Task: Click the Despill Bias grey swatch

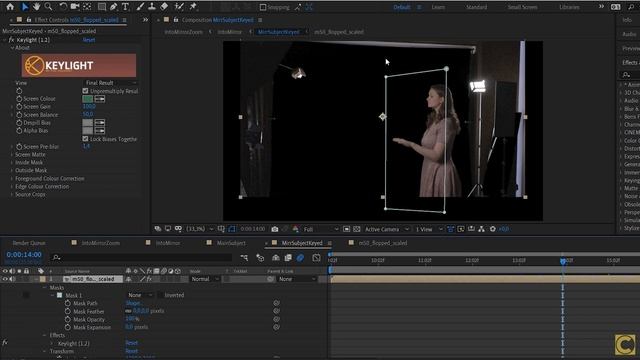Action: point(88,123)
